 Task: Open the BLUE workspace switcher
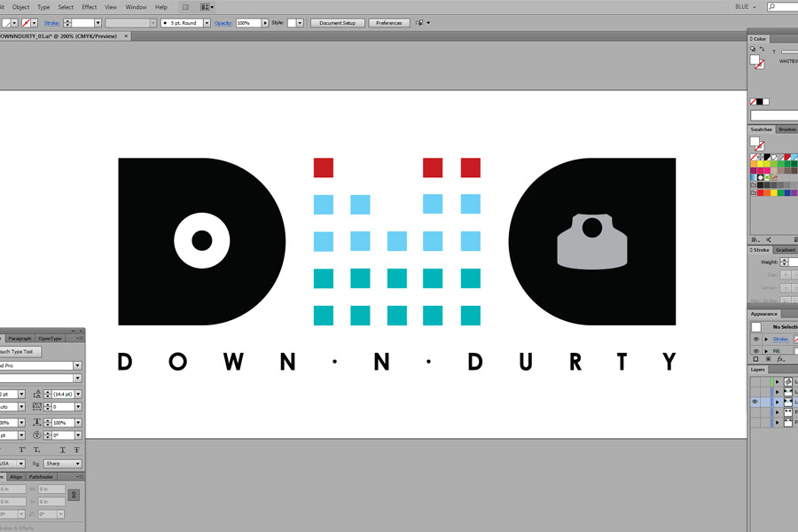[x=745, y=7]
